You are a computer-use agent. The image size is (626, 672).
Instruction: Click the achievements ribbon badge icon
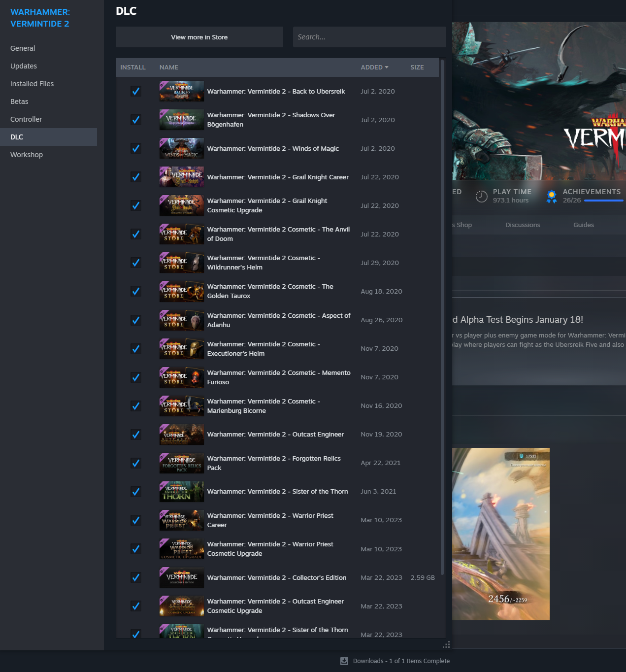(552, 197)
